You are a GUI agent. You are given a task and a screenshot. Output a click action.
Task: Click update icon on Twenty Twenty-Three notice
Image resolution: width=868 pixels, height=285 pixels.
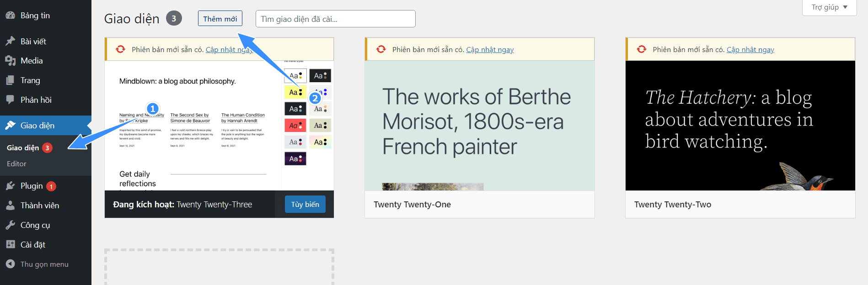120,49
